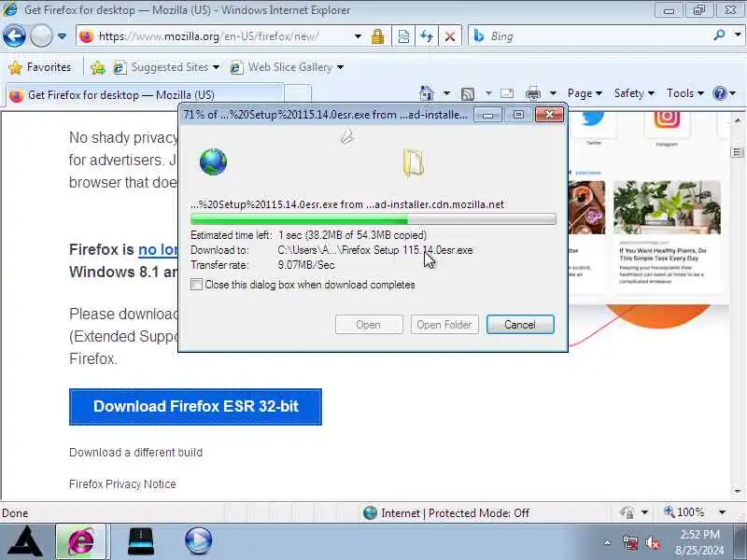
Task: Click the security lock icon
Action: (x=378, y=36)
